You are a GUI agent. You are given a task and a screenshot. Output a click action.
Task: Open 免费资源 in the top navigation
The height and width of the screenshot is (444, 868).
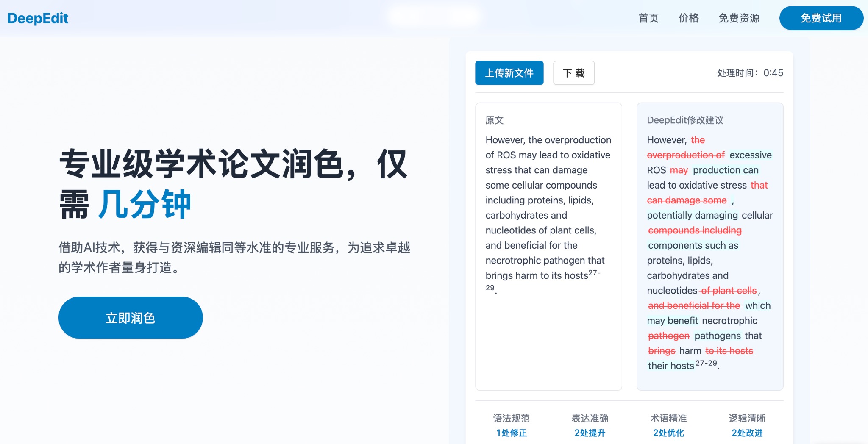(739, 18)
